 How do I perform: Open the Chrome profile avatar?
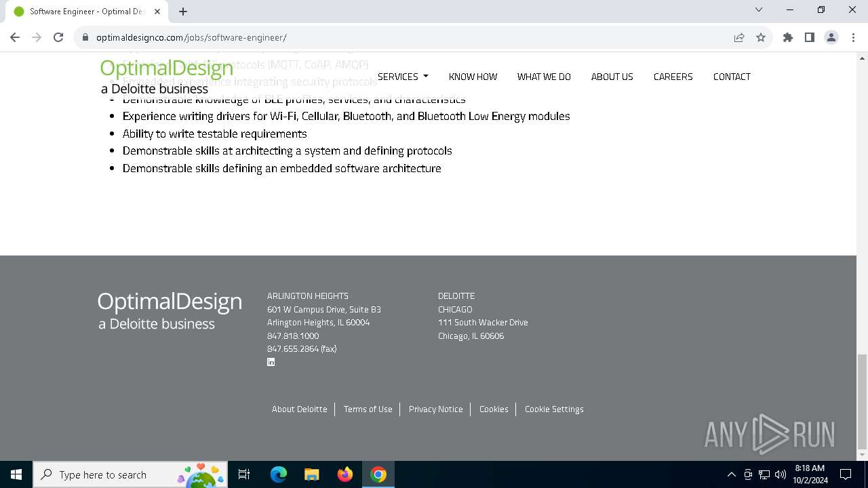pyautogui.click(x=831, y=37)
